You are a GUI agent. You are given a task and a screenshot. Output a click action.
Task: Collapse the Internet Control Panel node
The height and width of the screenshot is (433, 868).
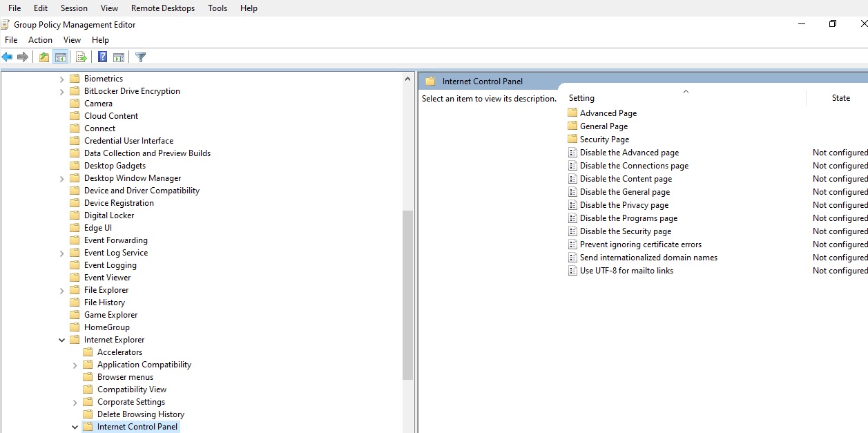[75, 427]
